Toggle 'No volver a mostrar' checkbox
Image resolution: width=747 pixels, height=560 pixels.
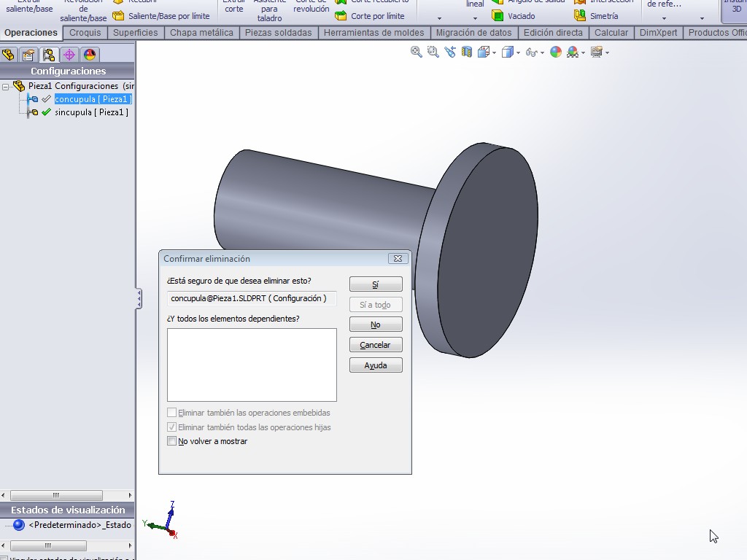point(172,441)
